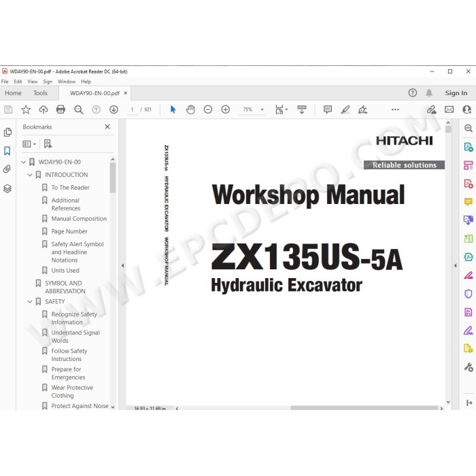The width and height of the screenshot is (476, 476).
Task: Open the To The Reader bookmark
Action: pos(71,188)
